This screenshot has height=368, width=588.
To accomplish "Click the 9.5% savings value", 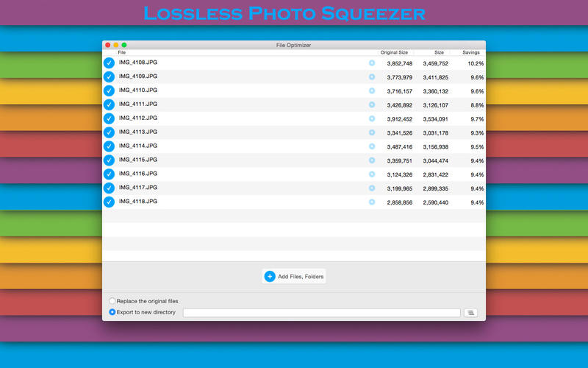I will 477,146.
